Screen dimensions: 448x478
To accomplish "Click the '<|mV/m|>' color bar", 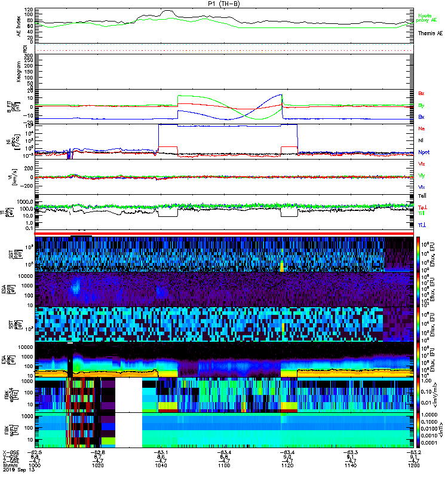I will [418, 394].
